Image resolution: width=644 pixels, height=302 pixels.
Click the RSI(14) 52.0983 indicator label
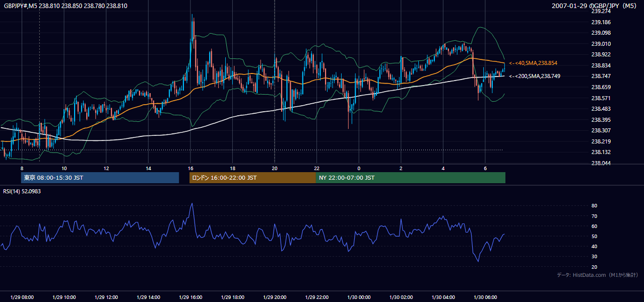coord(22,191)
